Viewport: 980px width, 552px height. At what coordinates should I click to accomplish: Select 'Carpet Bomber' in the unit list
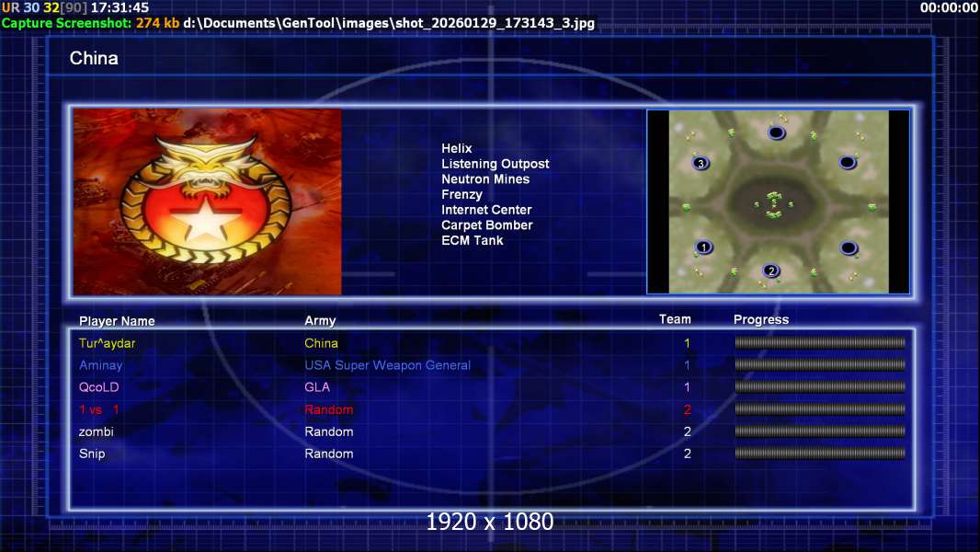click(x=487, y=225)
